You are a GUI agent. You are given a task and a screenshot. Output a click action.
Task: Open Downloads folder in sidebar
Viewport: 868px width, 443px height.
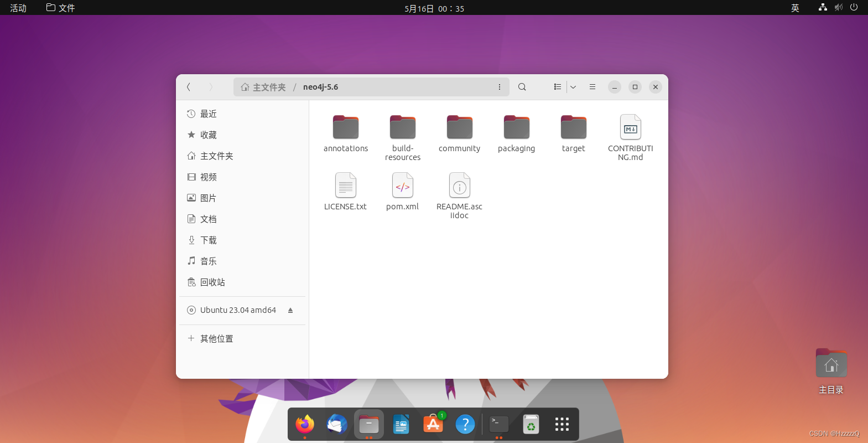pos(242,240)
